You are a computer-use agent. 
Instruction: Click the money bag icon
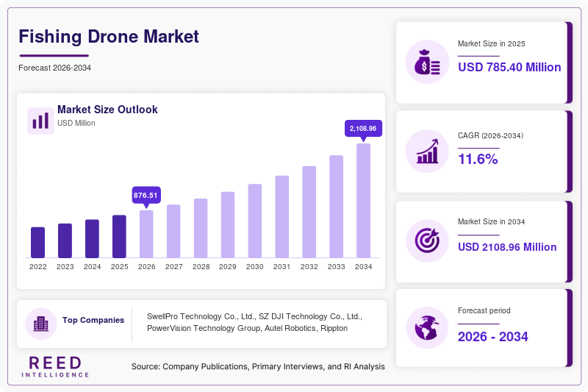click(x=427, y=62)
